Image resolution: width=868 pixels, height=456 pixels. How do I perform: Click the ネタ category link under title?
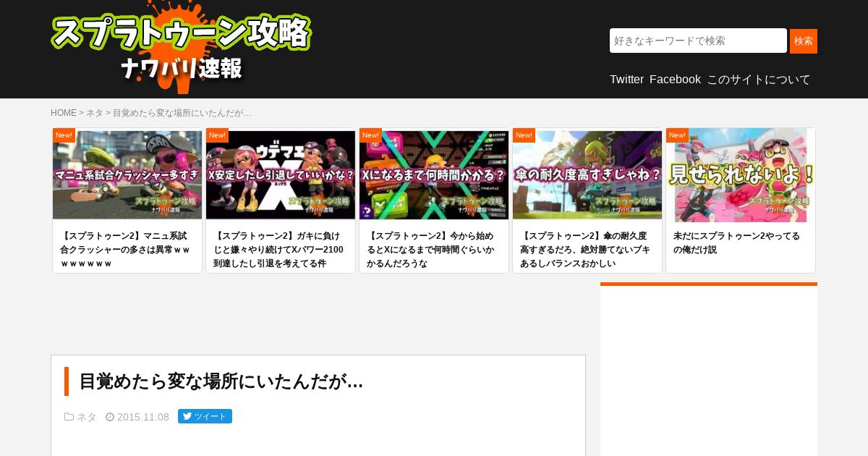tap(87, 417)
